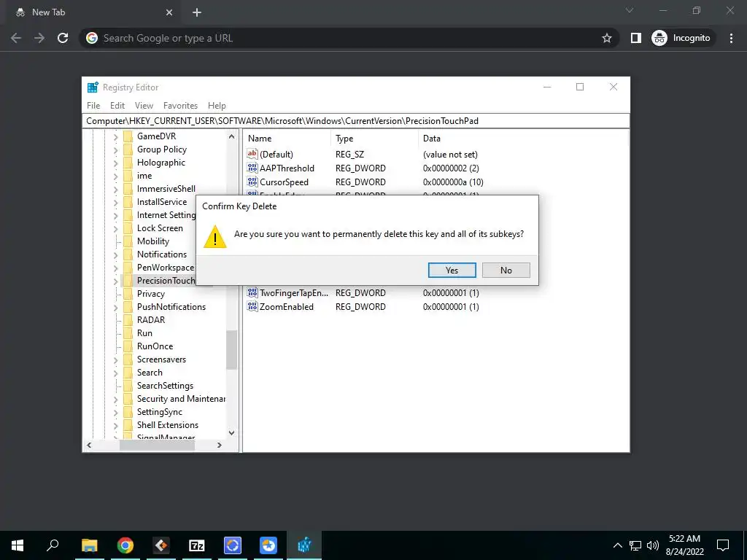Expand the Holographic key
This screenshot has height=560, width=747.
coord(115,163)
